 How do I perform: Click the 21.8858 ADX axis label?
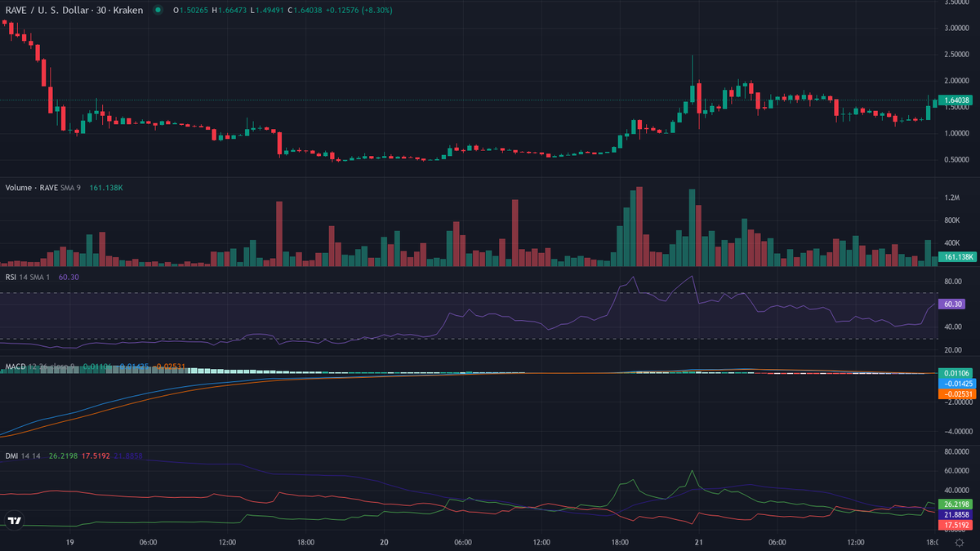pos(956,516)
